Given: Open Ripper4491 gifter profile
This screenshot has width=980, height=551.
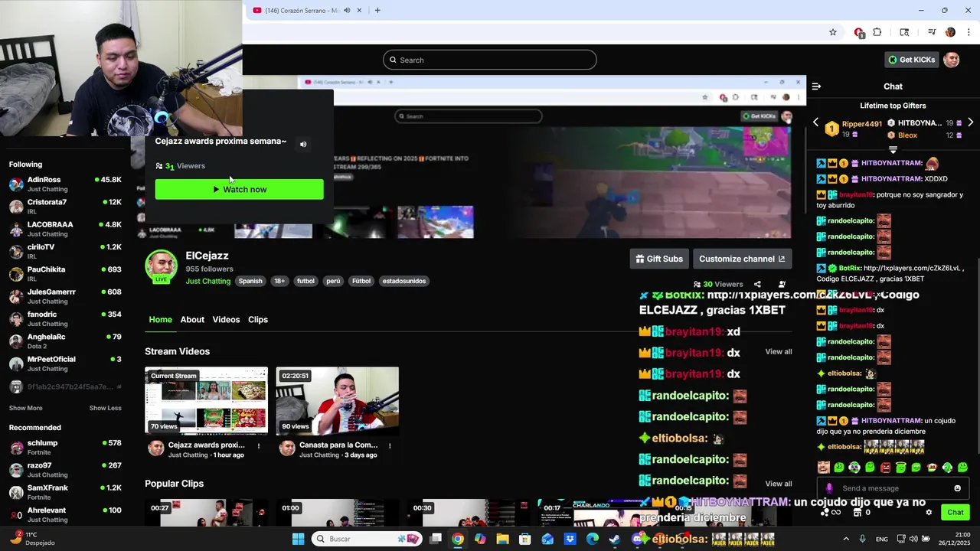Looking at the screenshot, I should coord(861,124).
